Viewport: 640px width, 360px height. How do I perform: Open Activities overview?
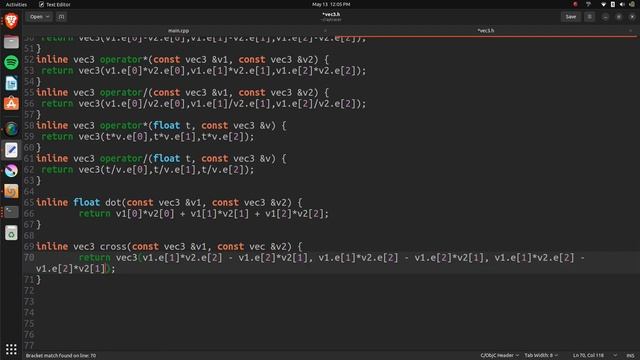tap(16, 4)
